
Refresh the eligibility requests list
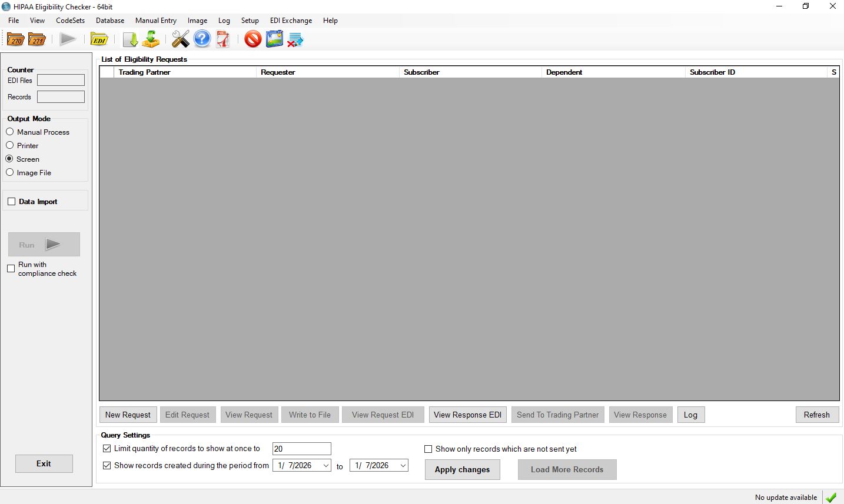817,415
